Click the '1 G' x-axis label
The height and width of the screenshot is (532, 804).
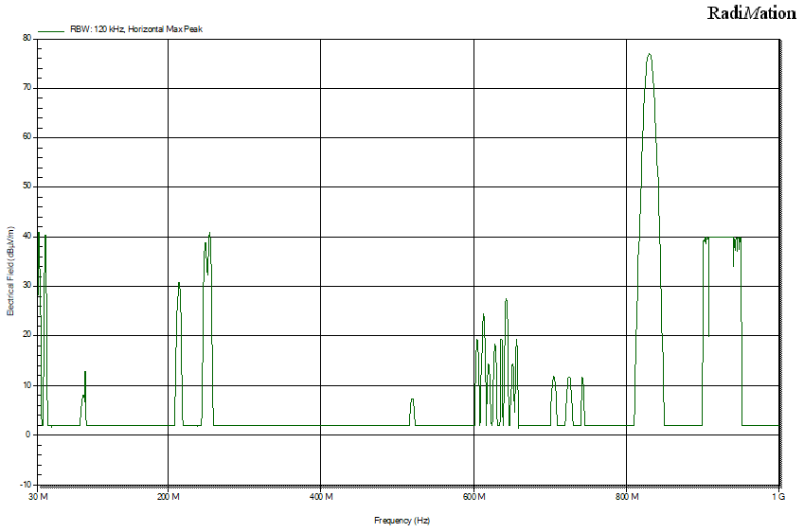click(x=778, y=496)
